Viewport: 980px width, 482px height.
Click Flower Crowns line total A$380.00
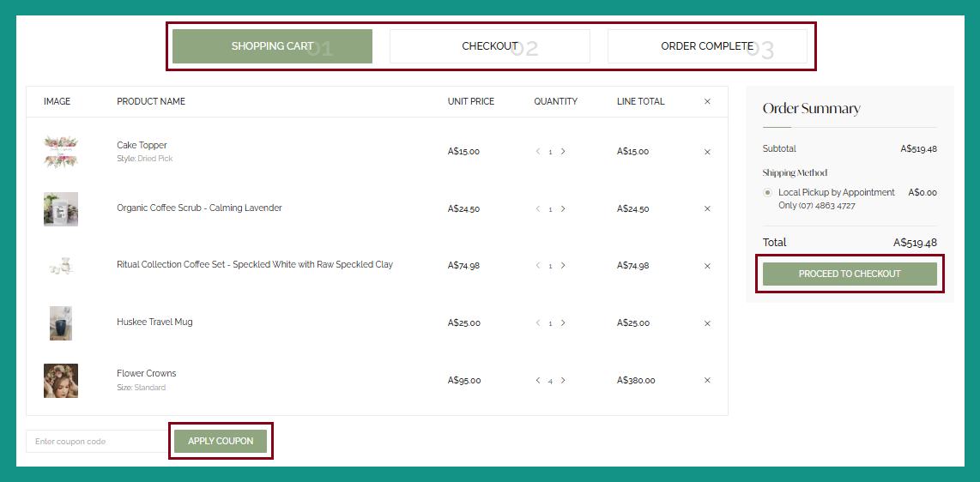coord(636,380)
